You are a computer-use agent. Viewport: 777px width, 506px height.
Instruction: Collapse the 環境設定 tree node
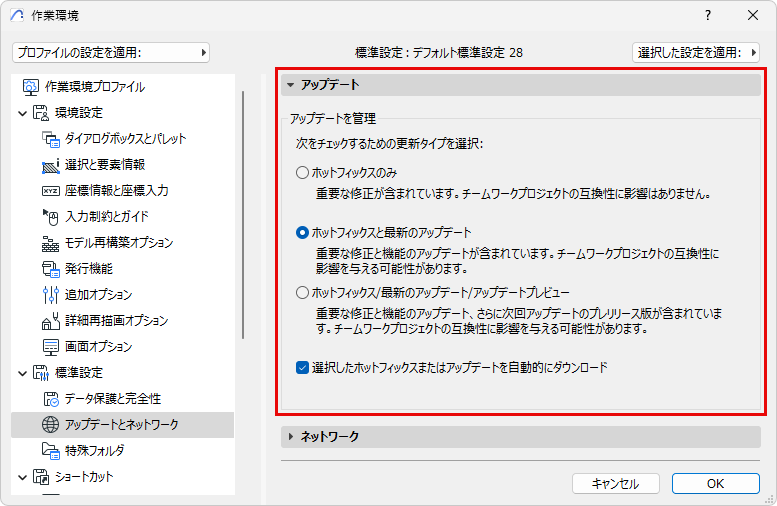click(x=22, y=113)
